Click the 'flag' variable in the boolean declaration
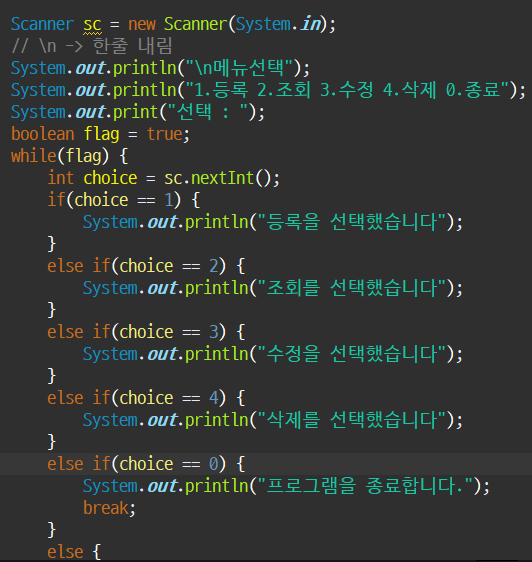532x562 pixels. point(101,135)
